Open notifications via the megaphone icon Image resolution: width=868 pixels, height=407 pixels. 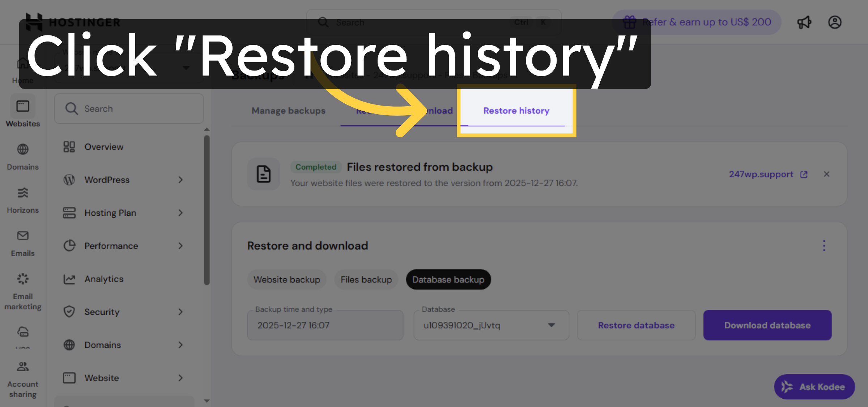point(804,22)
